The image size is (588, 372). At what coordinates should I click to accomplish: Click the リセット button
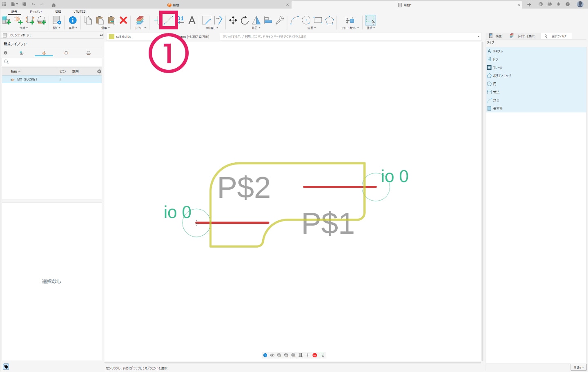pos(578,368)
